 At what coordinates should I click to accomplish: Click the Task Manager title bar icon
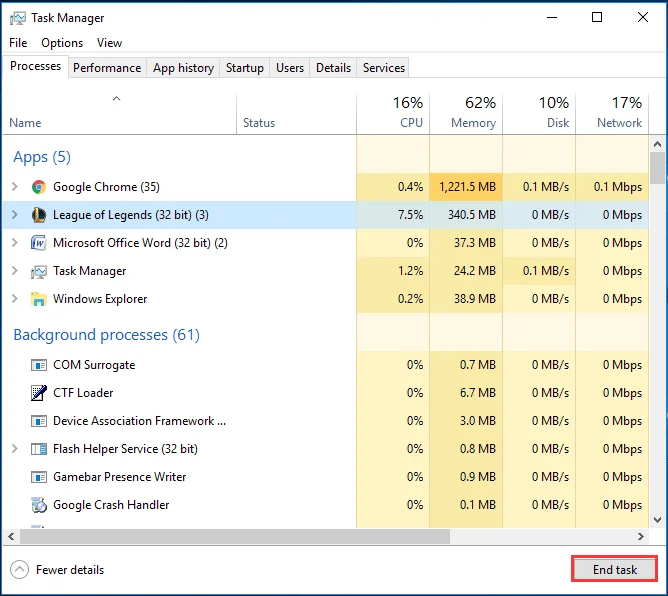point(17,18)
